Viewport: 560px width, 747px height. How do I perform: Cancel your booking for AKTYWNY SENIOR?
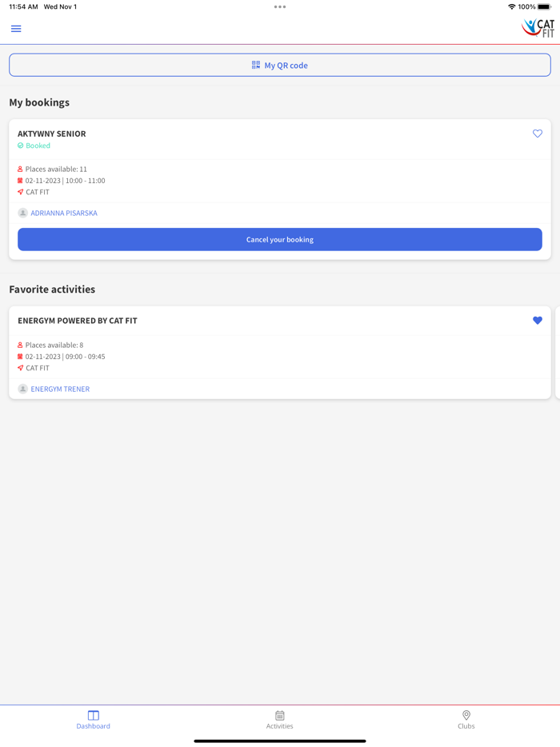(280, 239)
